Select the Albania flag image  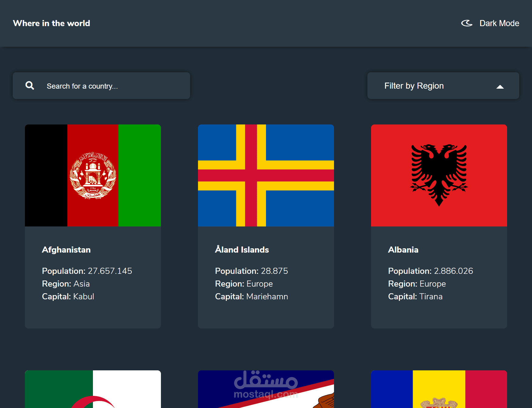pyautogui.click(x=439, y=175)
